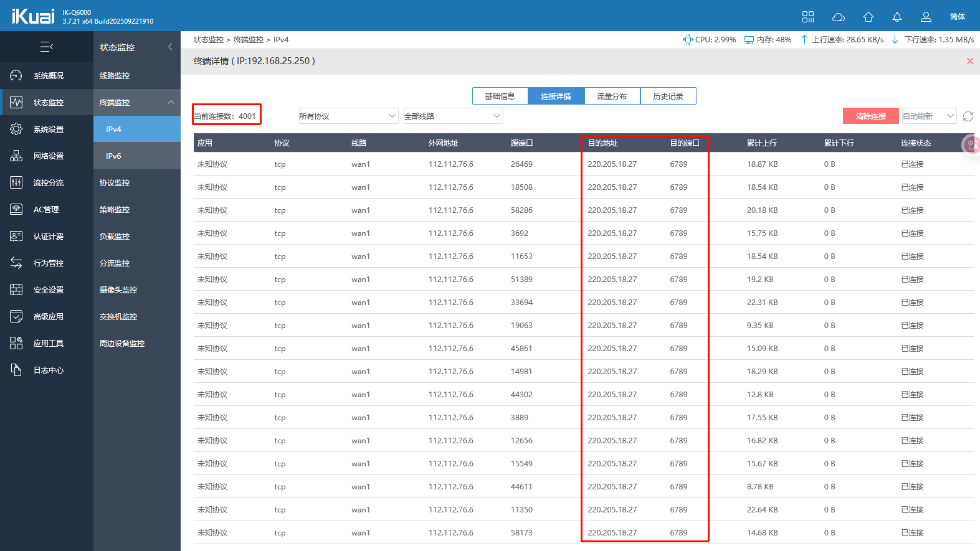980x551 pixels.
Task: Expand the 自动刷新 dropdown
Action: coord(929,116)
